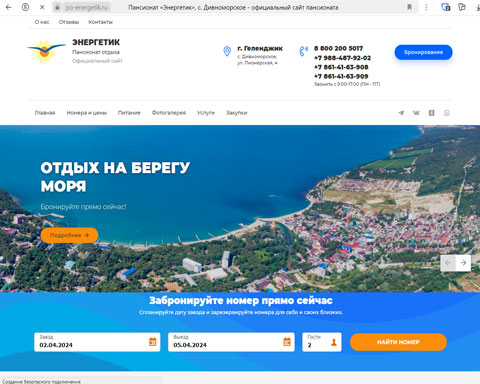Screen dimensions: 480x384
Task: Click the 'НАЙТИ НОМЕР' button
Action: 398,342
